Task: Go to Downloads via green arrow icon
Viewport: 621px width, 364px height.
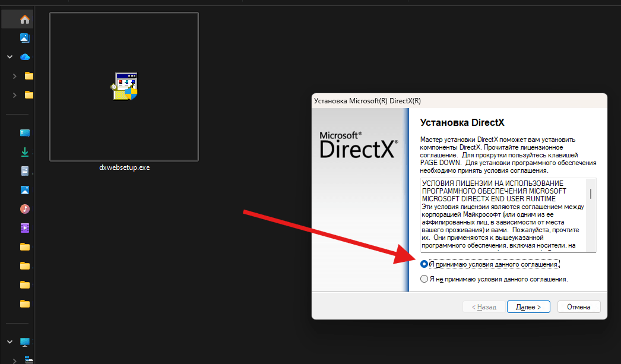Action: [x=25, y=152]
